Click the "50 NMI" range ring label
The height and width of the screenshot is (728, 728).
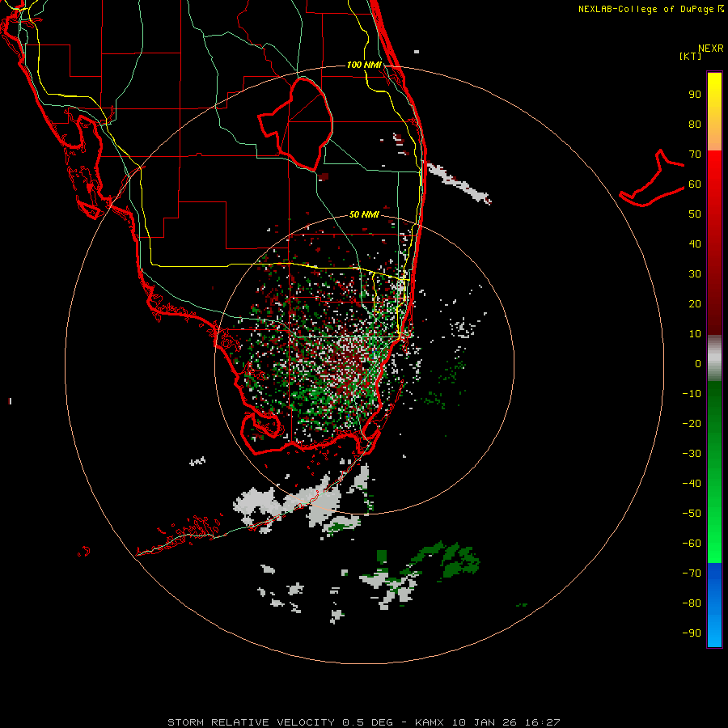coord(364,214)
